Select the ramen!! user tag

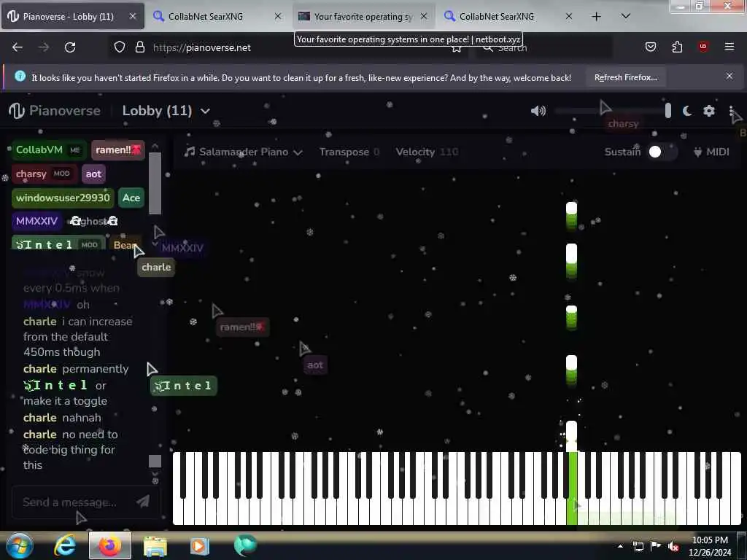point(118,149)
